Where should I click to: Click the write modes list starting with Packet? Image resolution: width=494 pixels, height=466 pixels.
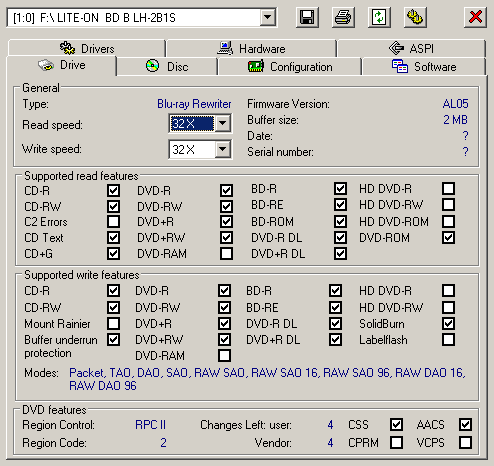tap(267, 379)
